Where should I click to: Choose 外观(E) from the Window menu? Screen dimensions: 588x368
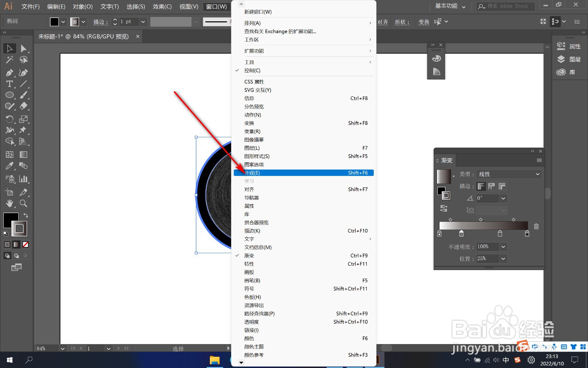click(304, 173)
